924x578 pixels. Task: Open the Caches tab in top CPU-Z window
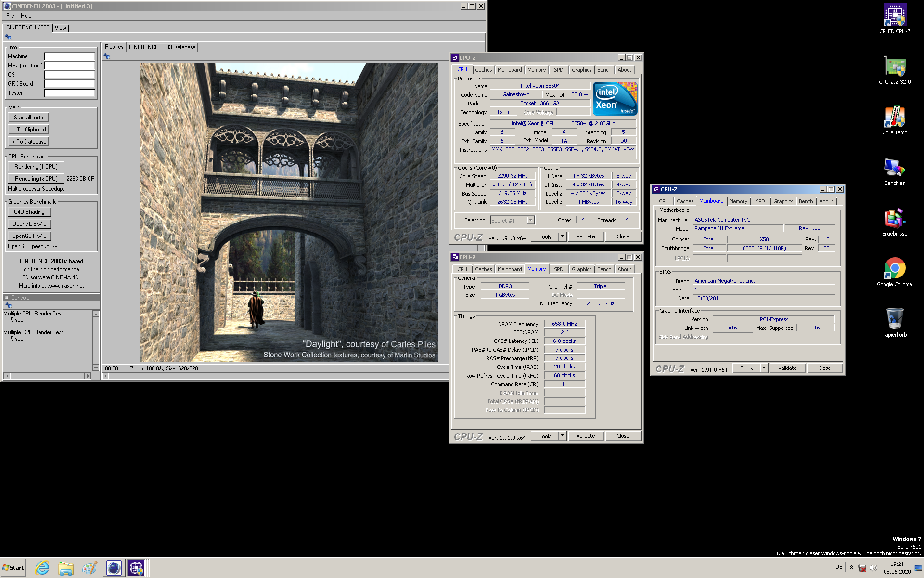(x=484, y=70)
